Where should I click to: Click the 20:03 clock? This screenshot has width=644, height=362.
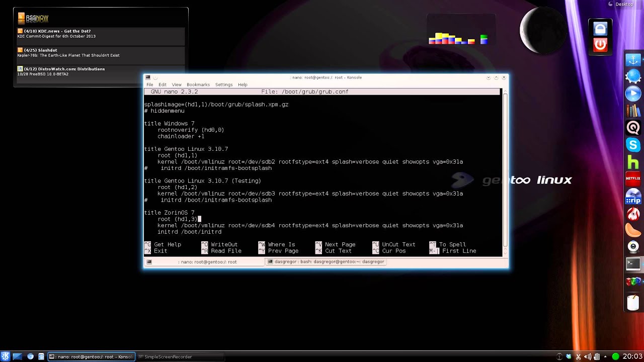pyautogui.click(x=632, y=356)
